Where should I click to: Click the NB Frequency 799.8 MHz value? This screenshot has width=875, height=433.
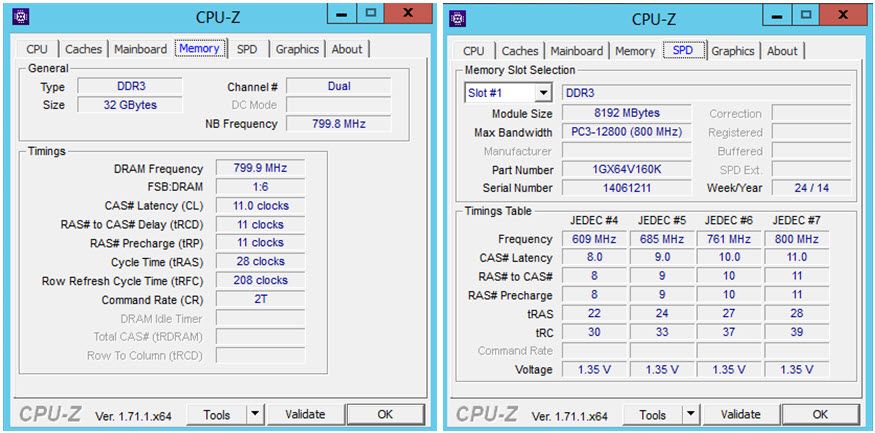[339, 124]
